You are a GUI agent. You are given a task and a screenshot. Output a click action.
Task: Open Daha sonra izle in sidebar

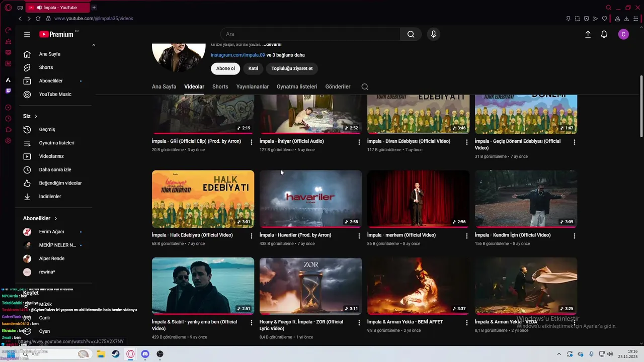55,170
